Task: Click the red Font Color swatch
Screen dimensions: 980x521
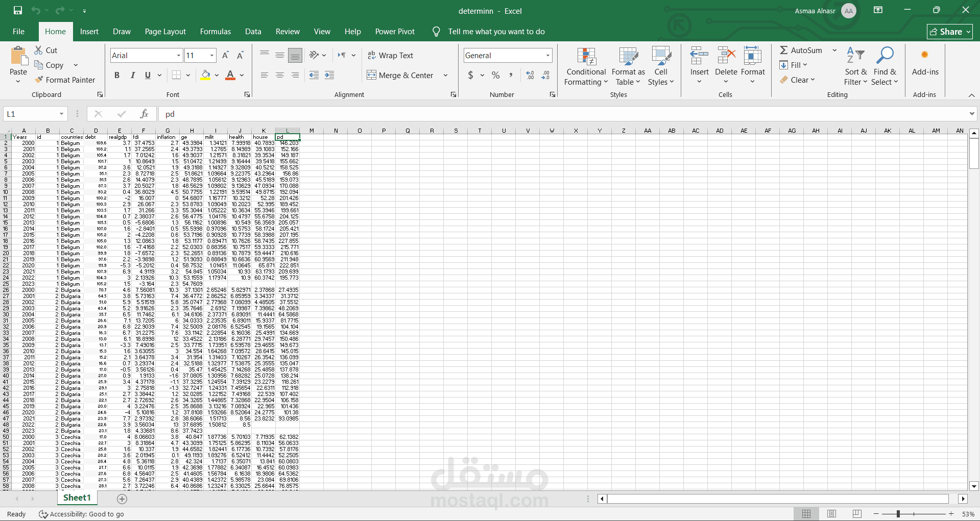Action: (x=230, y=75)
